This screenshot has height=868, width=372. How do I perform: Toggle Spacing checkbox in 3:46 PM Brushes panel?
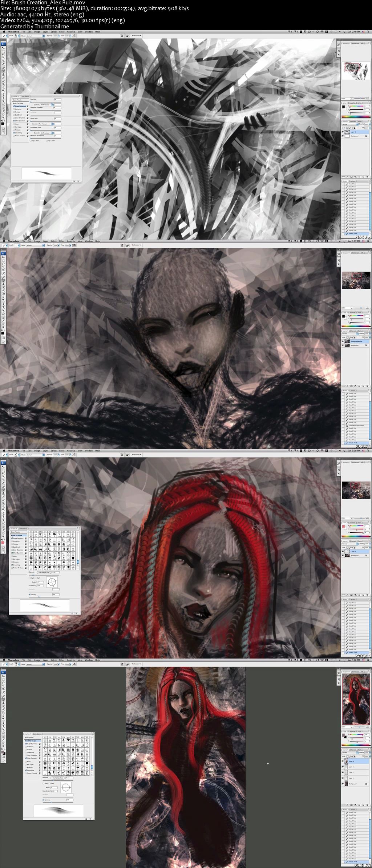click(44, 800)
